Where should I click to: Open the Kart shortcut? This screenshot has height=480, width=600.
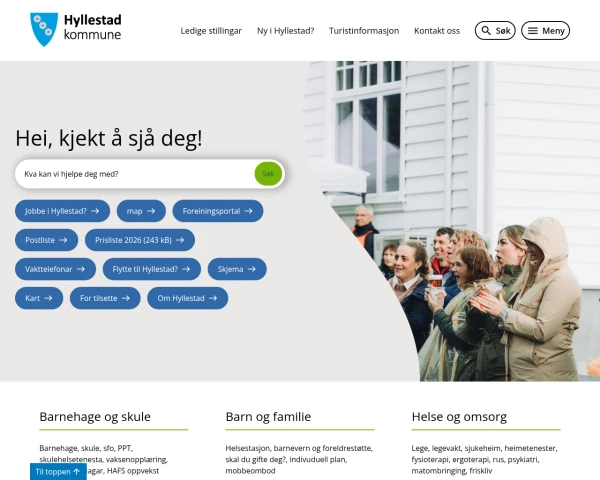(x=39, y=298)
